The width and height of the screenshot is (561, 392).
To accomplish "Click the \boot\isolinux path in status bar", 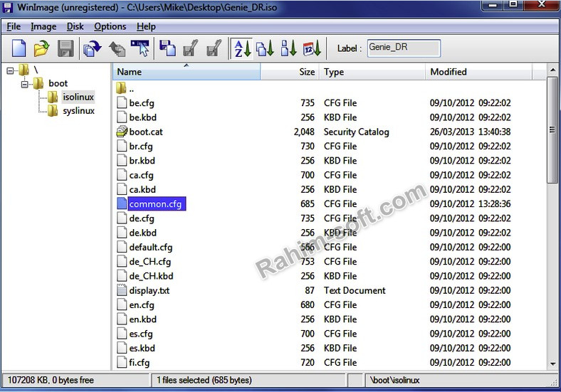I will coord(394,380).
